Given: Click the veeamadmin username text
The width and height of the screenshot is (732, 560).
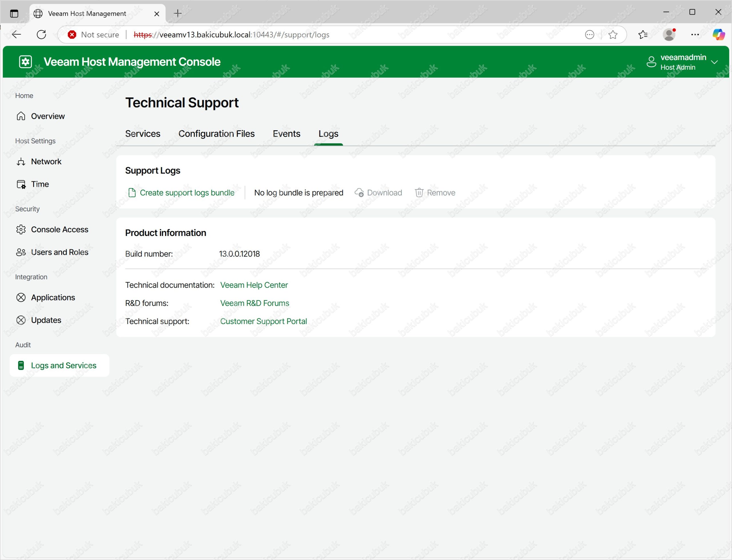Looking at the screenshot, I should click(x=683, y=57).
